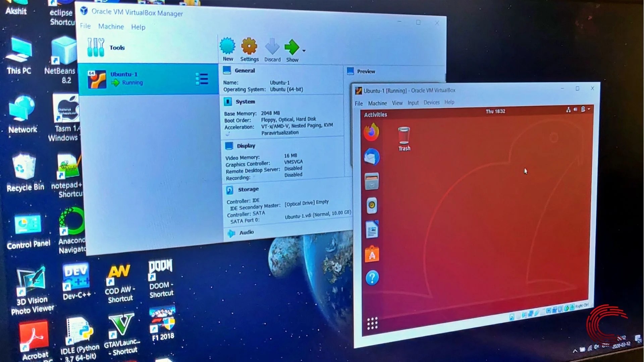Image resolution: width=644 pixels, height=362 pixels.
Task: Open the Ubuntu-1 machine list menu icon
Action: coord(202,79)
